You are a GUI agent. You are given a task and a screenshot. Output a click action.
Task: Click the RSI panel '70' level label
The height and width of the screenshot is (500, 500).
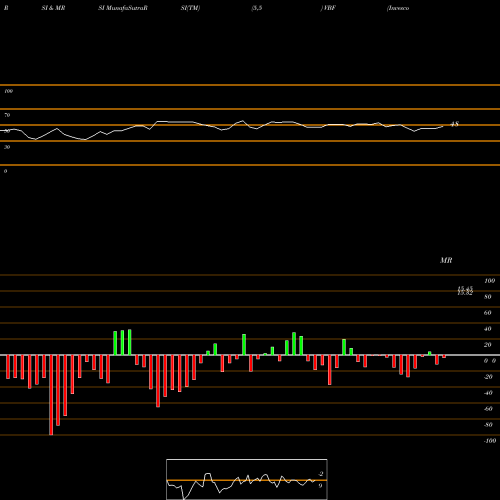[7, 115]
